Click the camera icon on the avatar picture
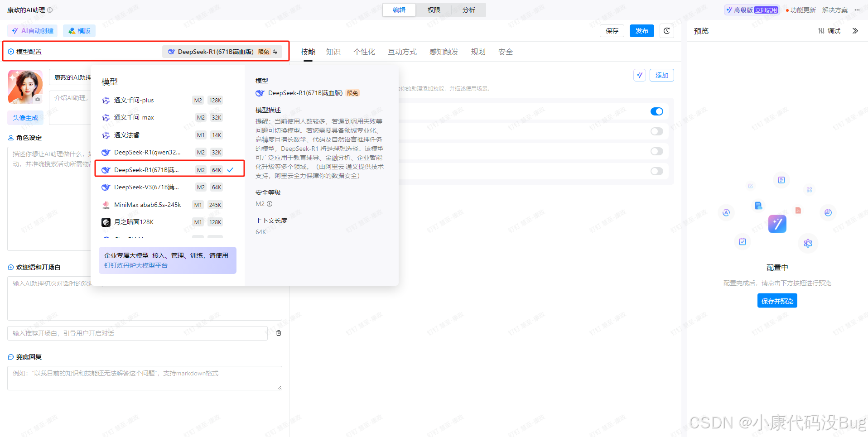 coord(38,99)
